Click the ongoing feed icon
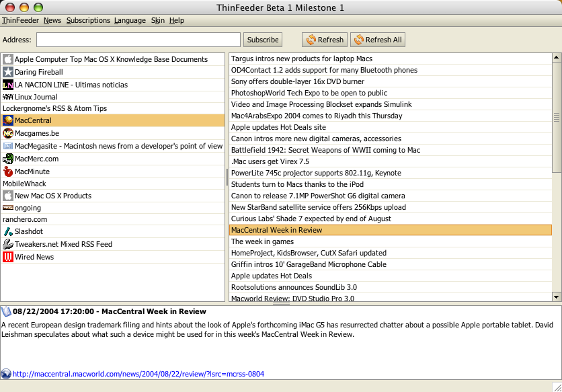Image resolution: width=562 pixels, height=392 pixels. pos(8,208)
